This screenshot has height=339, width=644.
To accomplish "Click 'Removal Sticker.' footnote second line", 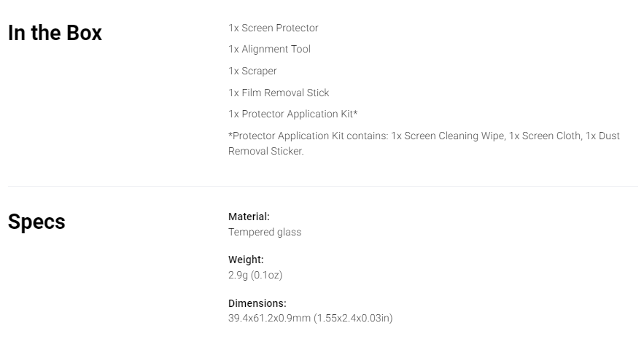I will click(266, 151).
